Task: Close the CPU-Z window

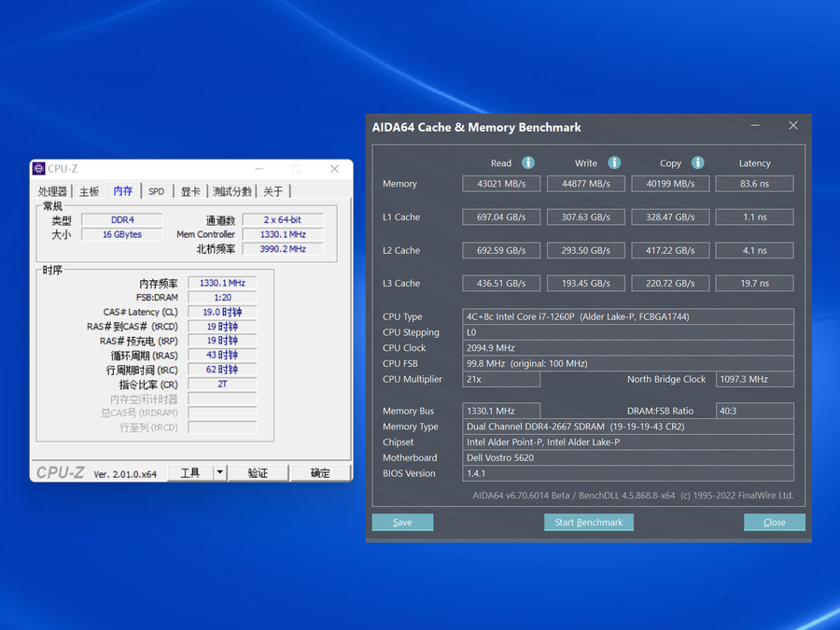Action: pyautogui.click(x=334, y=169)
